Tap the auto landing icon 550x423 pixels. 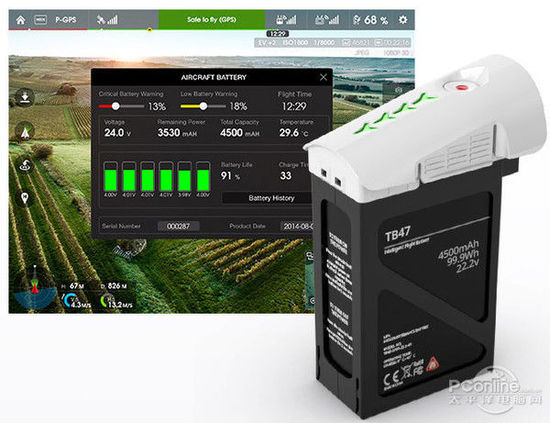(25, 97)
